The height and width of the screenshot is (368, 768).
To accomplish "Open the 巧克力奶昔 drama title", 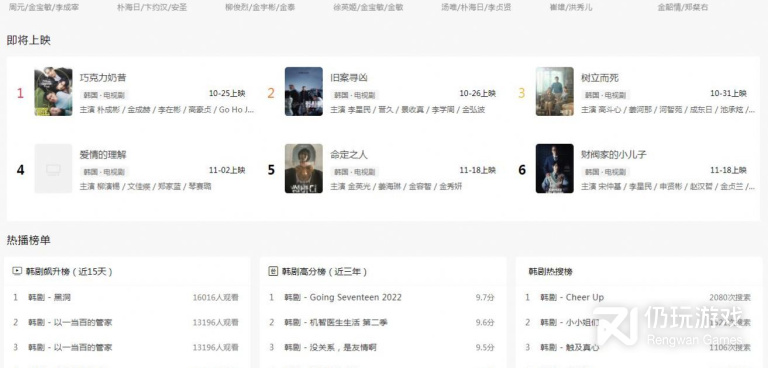I will (x=103, y=77).
